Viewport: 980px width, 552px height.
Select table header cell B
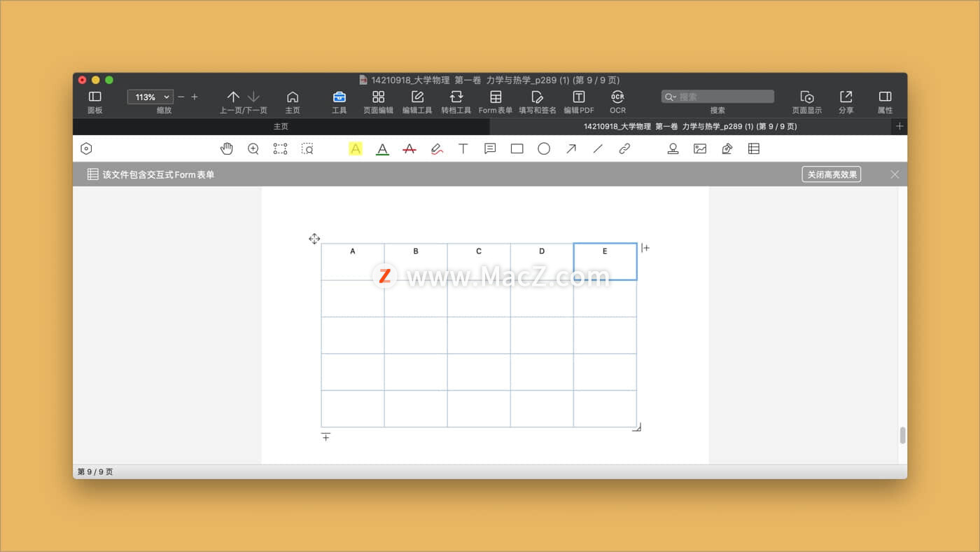point(416,261)
